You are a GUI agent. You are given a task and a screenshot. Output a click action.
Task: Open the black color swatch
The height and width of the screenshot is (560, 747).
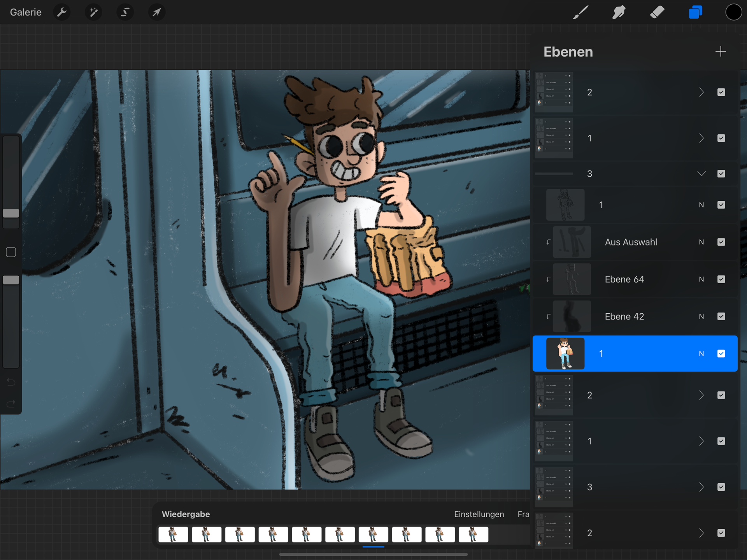(733, 12)
